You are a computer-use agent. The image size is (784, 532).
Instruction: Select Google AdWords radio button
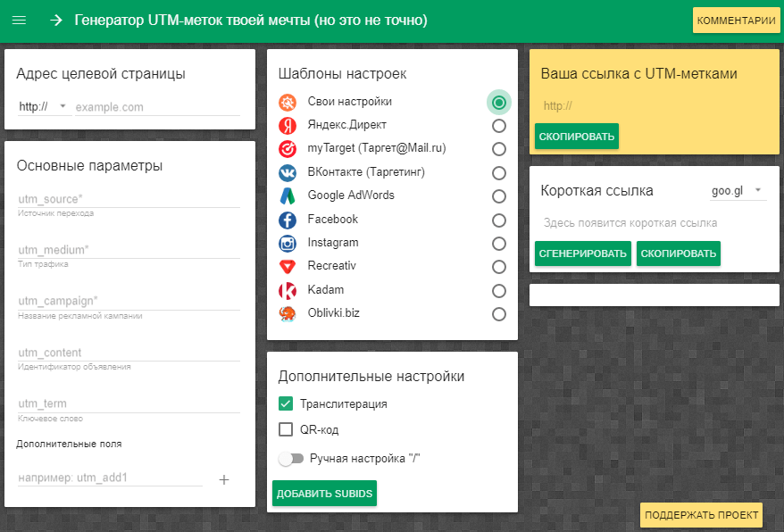498,196
